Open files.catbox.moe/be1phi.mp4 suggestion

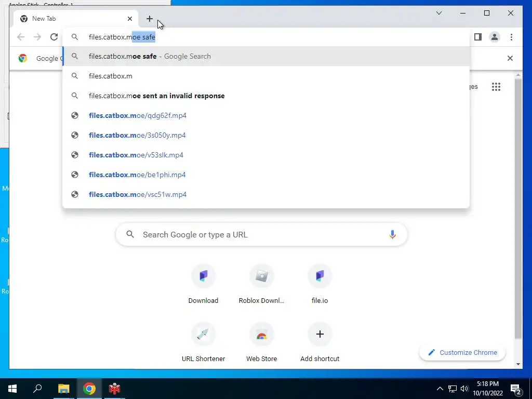click(x=266, y=175)
